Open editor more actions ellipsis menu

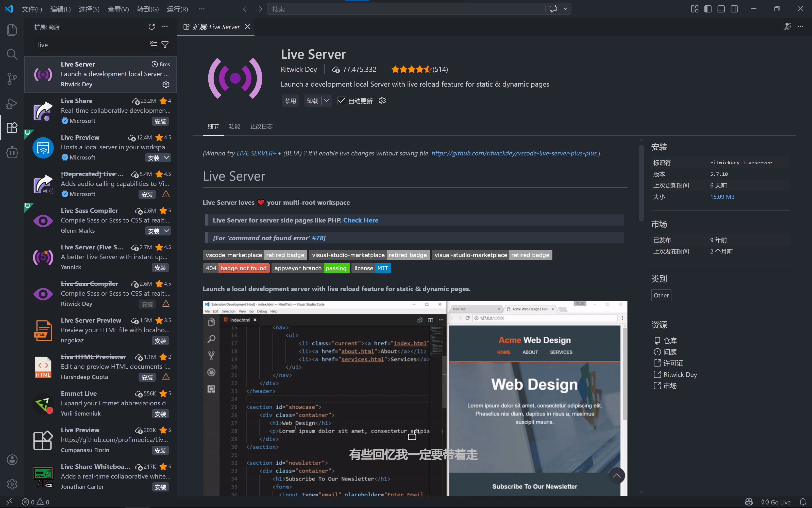click(800, 27)
